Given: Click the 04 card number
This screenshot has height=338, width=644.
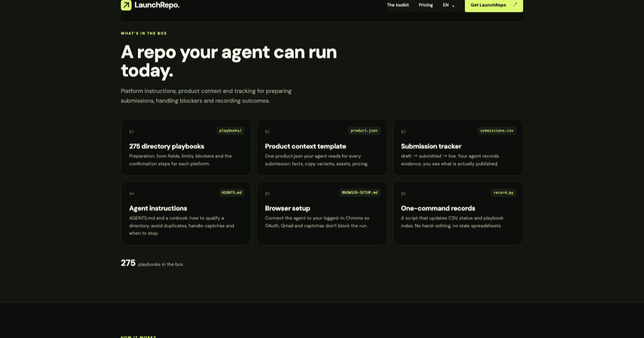Looking at the screenshot, I should tap(131, 194).
